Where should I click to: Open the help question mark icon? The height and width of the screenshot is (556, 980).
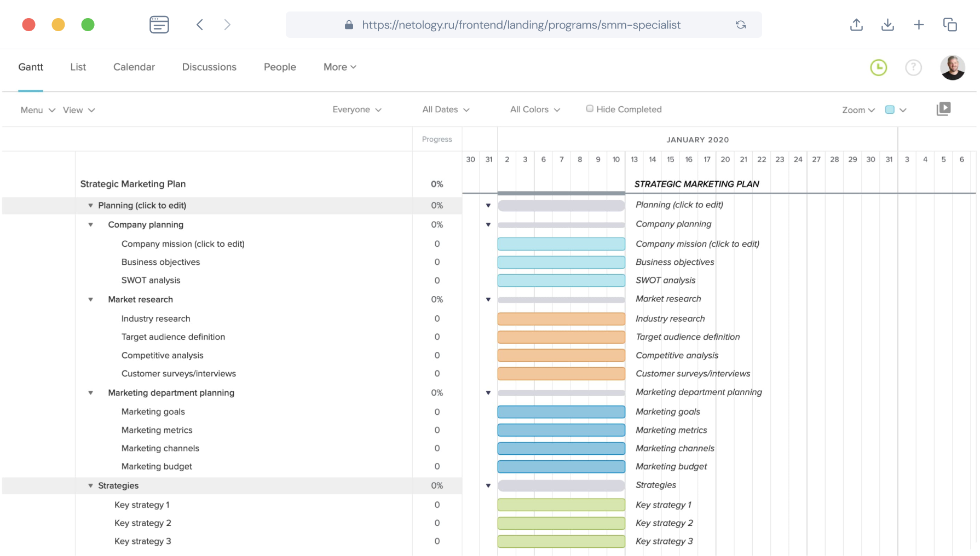point(913,67)
